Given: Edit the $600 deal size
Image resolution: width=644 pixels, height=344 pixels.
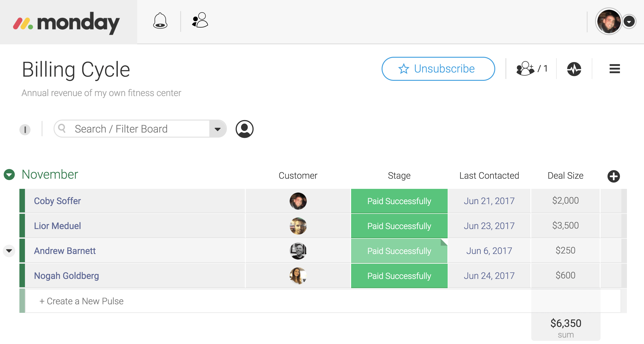Looking at the screenshot, I should tap(565, 276).
